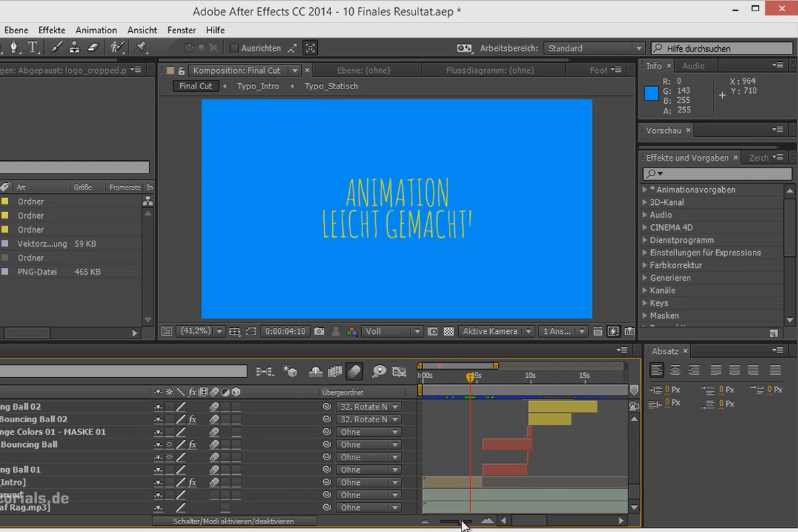Toggle the enable motion blur button

point(354,371)
